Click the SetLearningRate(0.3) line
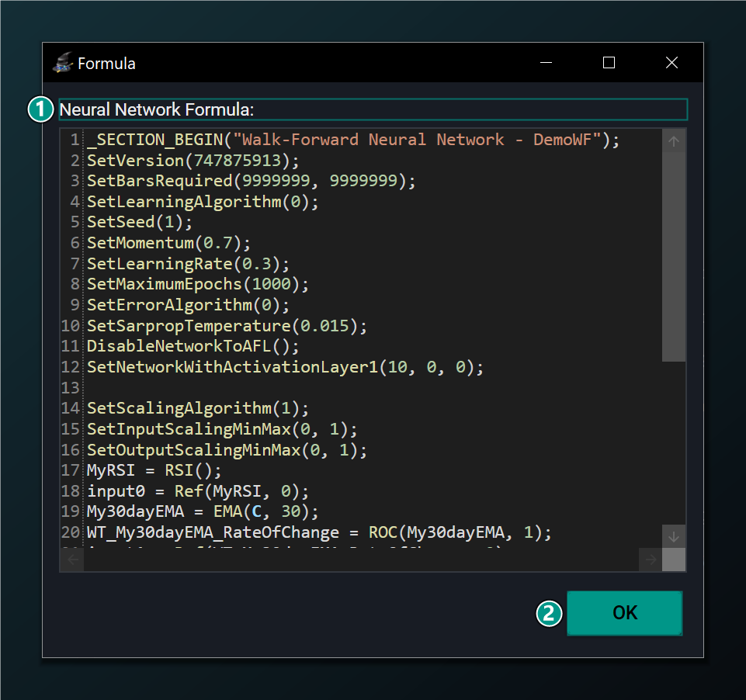The image size is (746, 700). (188, 264)
